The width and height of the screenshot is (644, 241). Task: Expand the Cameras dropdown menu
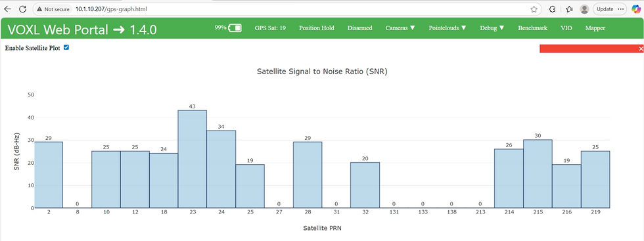pyautogui.click(x=400, y=28)
